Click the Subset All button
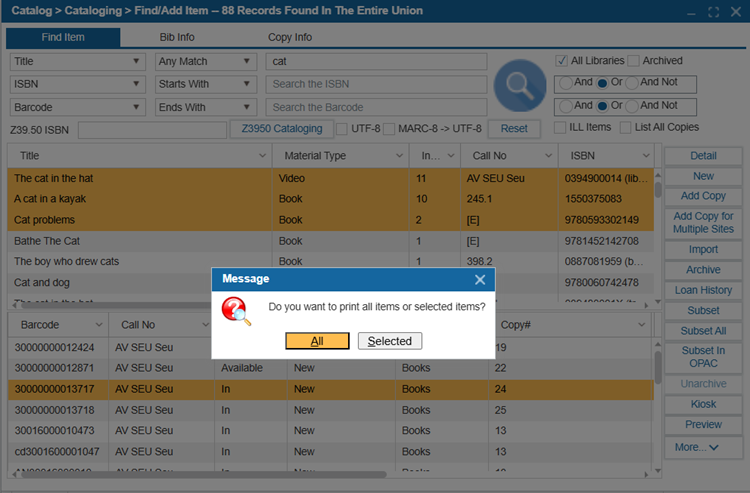 pyautogui.click(x=703, y=331)
